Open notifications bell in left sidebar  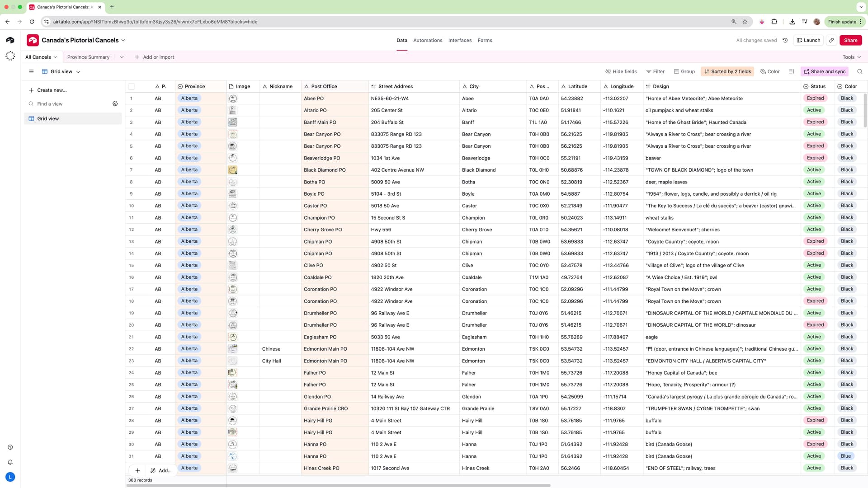10,462
